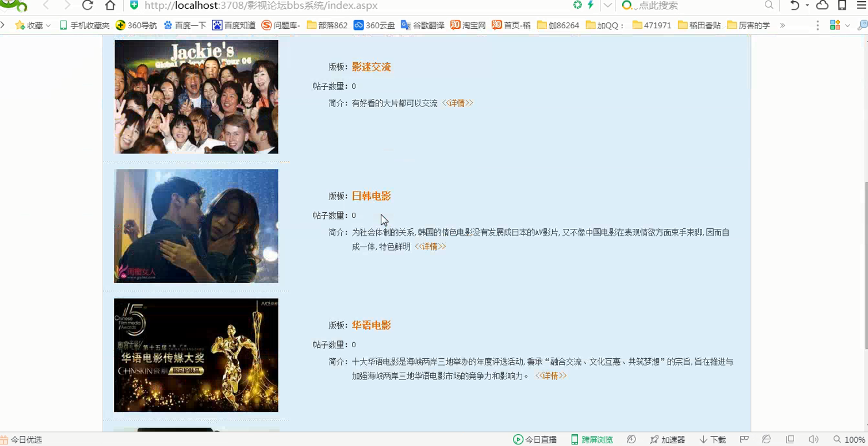The width and height of the screenshot is (868, 446).
Task: Go back to the previous page
Action: tap(46, 6)
